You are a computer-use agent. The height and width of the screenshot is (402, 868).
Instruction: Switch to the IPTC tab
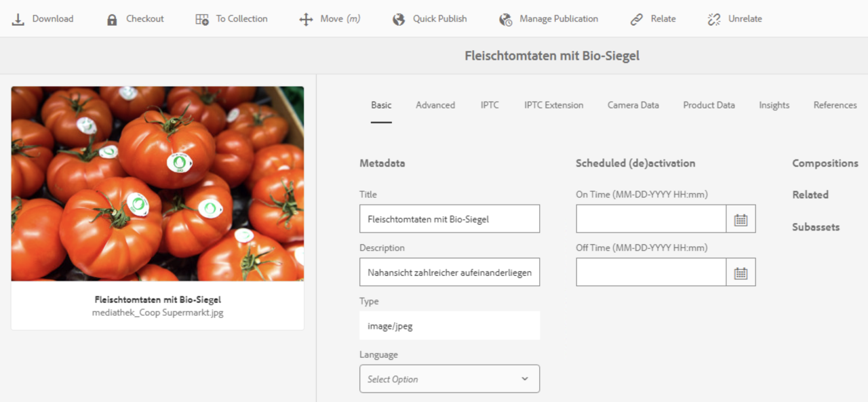[x=490, y=105]
